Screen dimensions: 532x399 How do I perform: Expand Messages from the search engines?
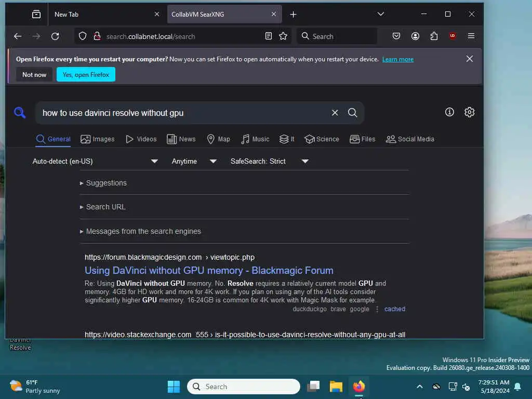pos(140,231)
